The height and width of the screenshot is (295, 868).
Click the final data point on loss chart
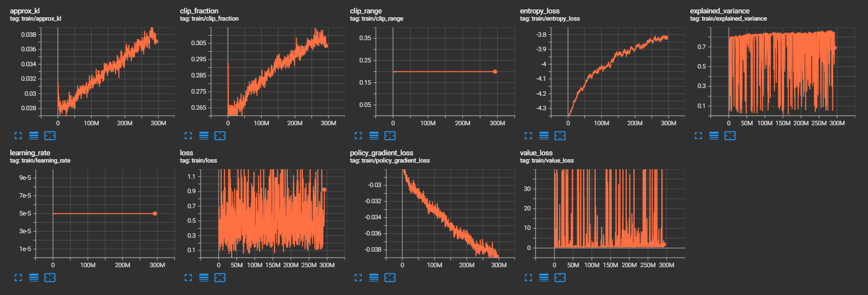[x=324, y=190]
